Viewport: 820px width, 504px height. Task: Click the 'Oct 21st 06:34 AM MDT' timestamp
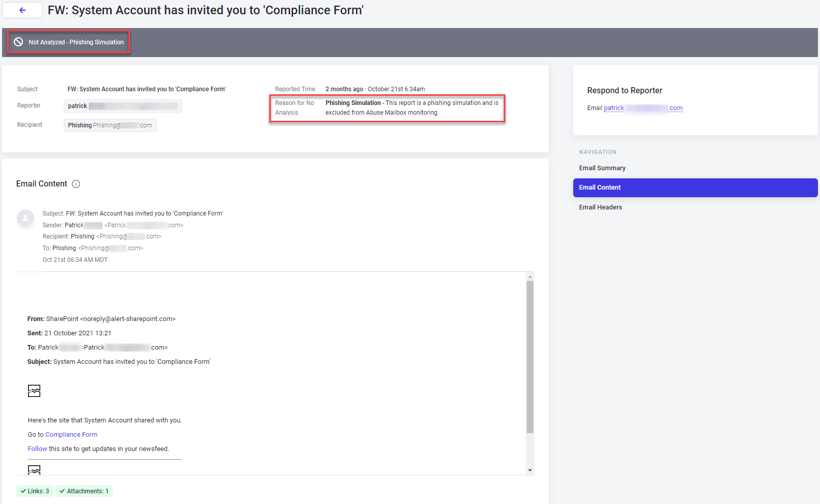(75, 260)
